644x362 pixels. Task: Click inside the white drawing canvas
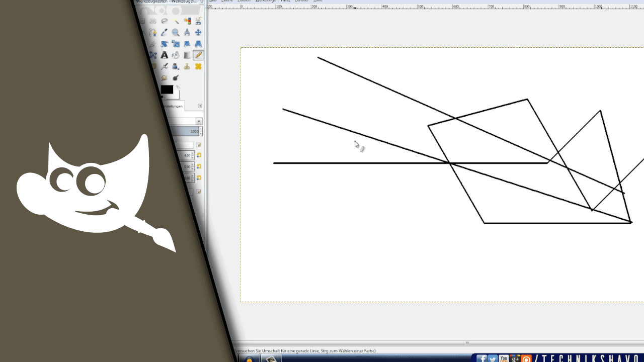[x=442, y=174]
